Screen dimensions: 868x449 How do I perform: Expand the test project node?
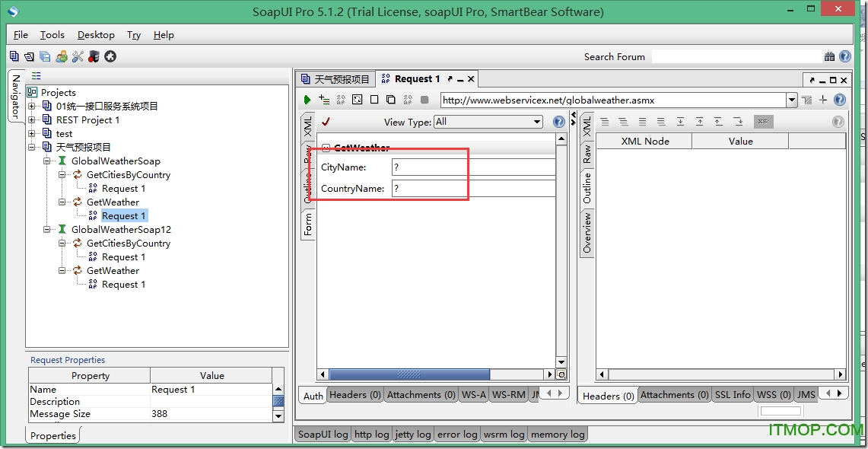click(31, 133)
